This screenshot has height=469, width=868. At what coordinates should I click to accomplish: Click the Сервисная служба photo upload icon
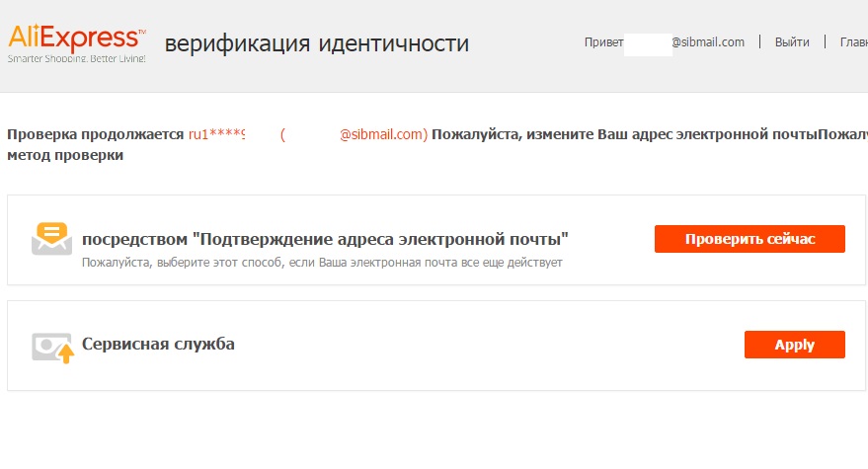pos(52,348)
